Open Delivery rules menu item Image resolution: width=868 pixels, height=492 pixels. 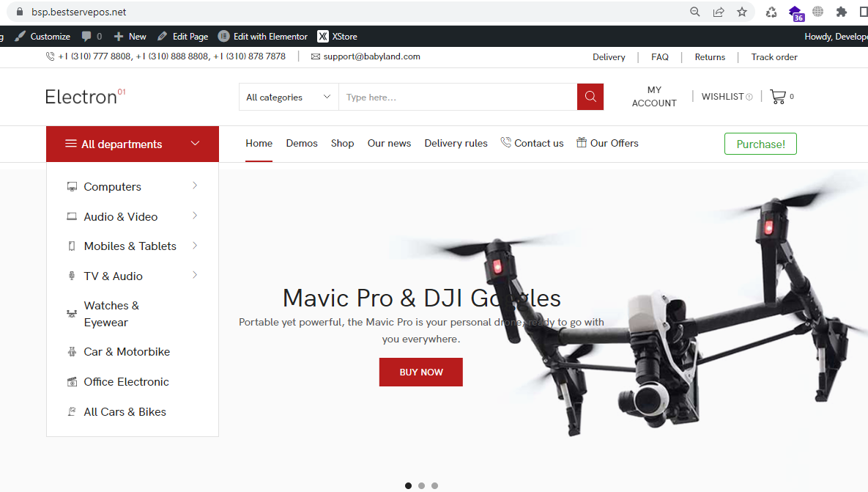(x=456, y=143)
